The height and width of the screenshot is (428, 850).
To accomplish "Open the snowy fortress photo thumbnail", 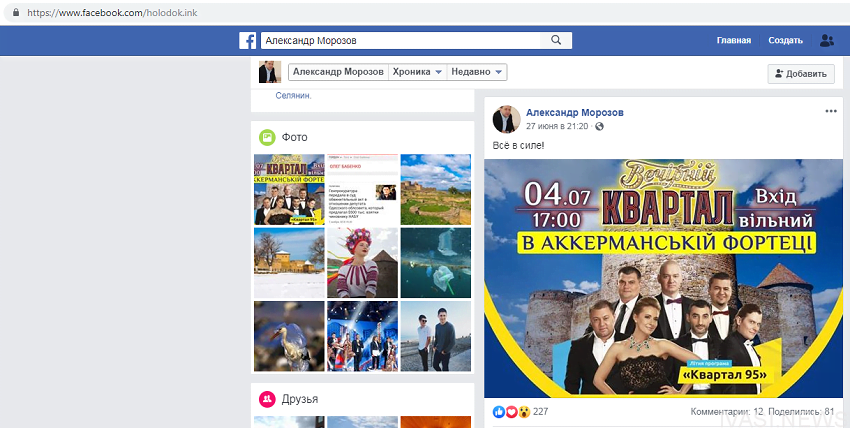I will (289, 263).
